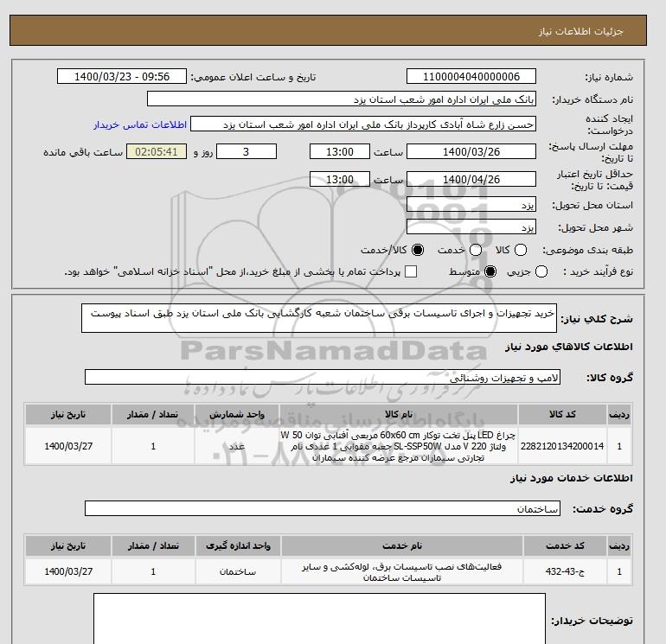Click the response deadline date 1400/03/26

471,151
